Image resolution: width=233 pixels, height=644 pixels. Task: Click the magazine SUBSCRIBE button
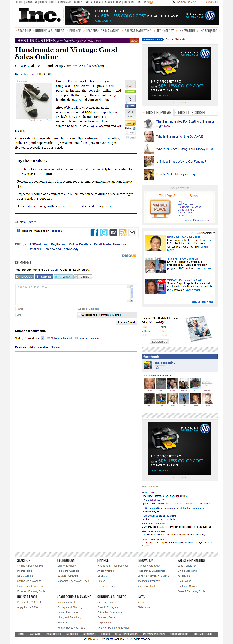[x=159, y=342]
